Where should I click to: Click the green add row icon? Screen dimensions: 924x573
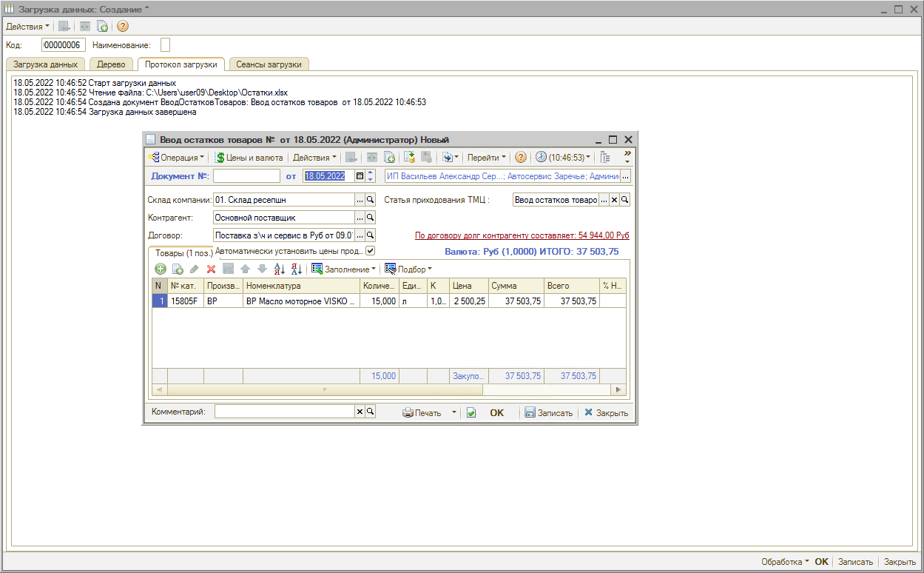point(161,269)
